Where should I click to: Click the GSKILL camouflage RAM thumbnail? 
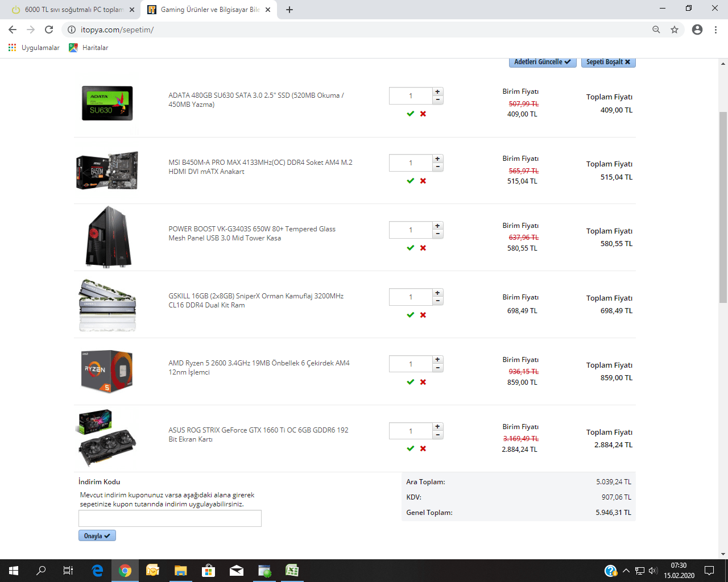pos(107,305)
